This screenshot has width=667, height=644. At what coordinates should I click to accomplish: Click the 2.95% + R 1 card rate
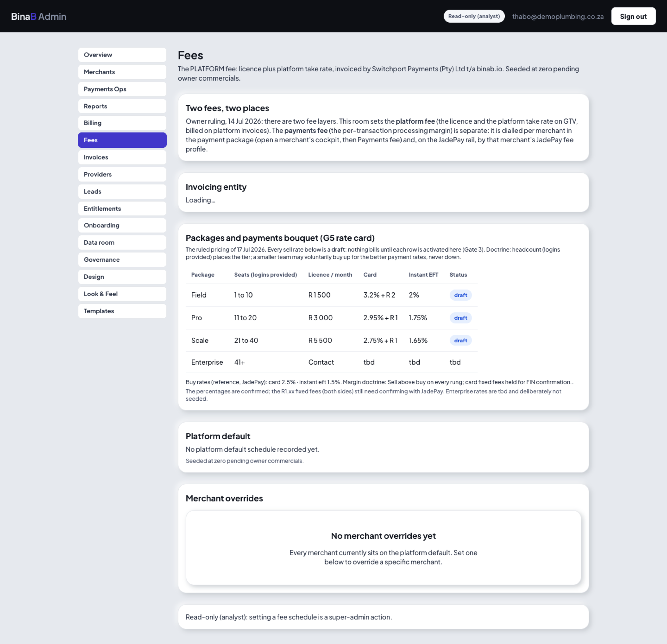[x=380, y=318]
